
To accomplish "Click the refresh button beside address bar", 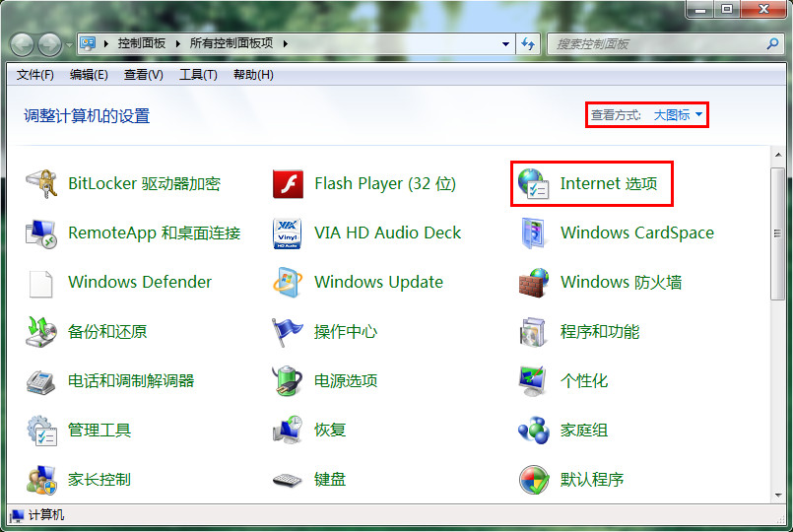I will point(528,44).
